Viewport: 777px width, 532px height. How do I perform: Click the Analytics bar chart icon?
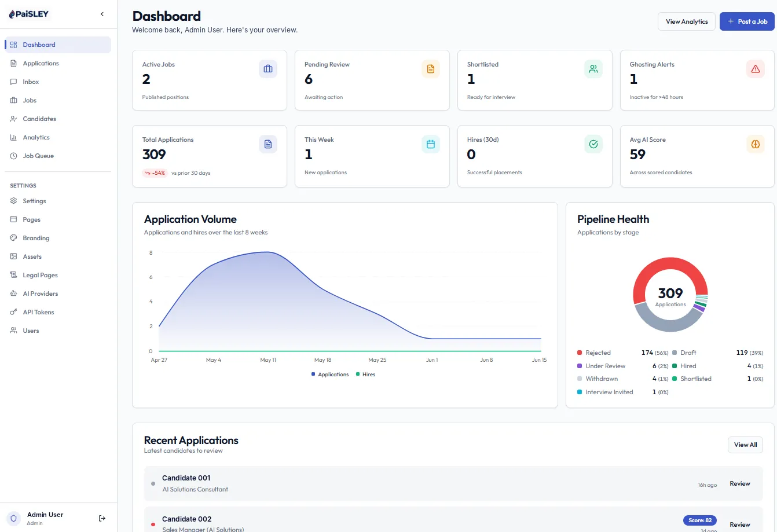click(14, 137)
